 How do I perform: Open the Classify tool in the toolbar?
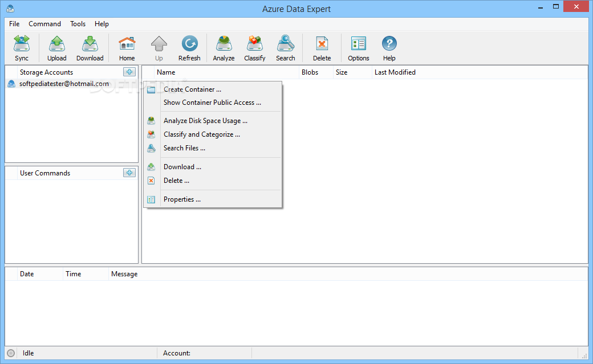point(254,48)
